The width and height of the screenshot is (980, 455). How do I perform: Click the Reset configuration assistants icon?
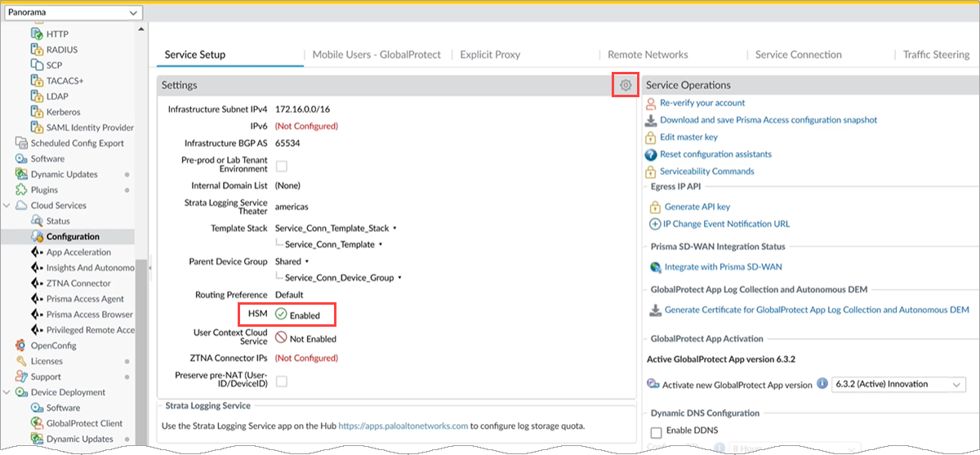click(651, 154)
